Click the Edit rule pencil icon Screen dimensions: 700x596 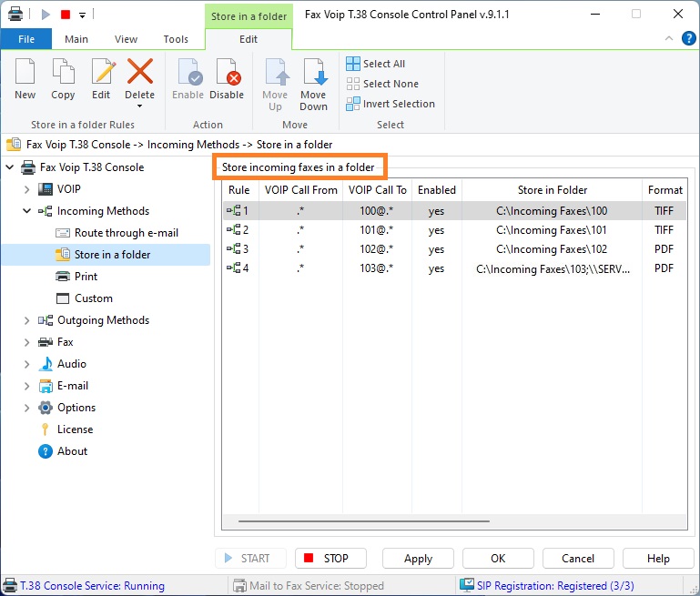pos(103,71)
